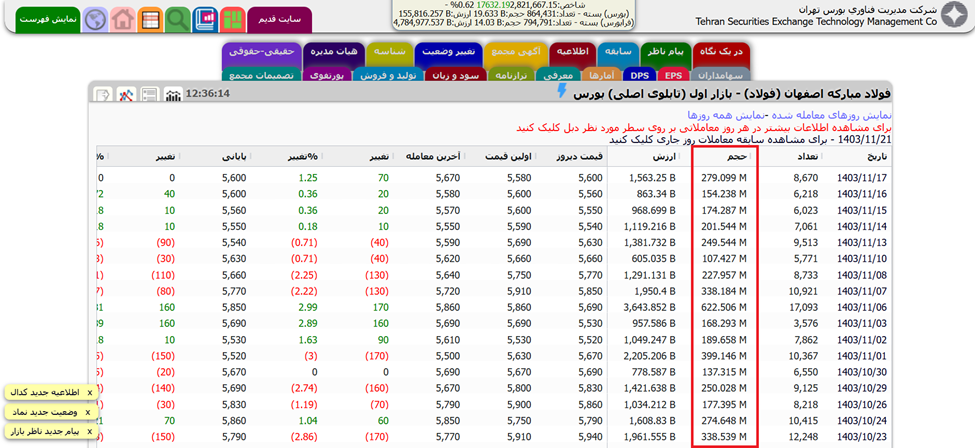Click the نمایش همه روزها link
975x448 pixels.
[726, 115]
